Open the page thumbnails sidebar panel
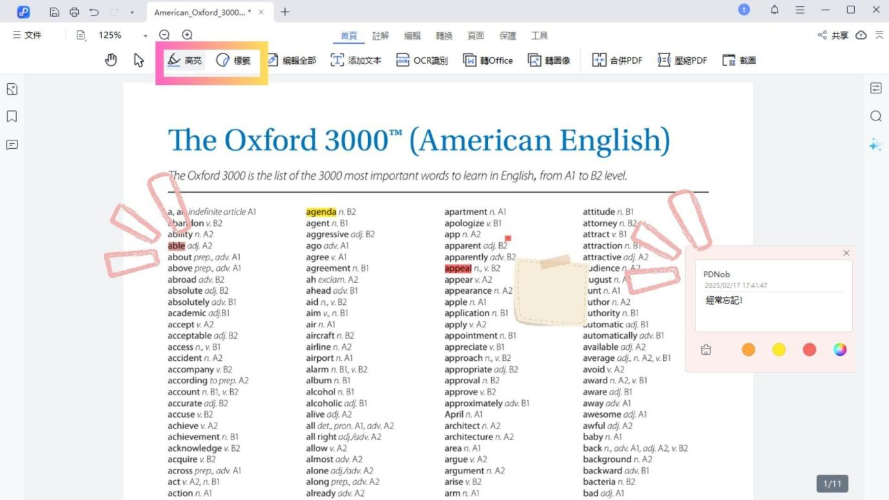 click(12, 89)
